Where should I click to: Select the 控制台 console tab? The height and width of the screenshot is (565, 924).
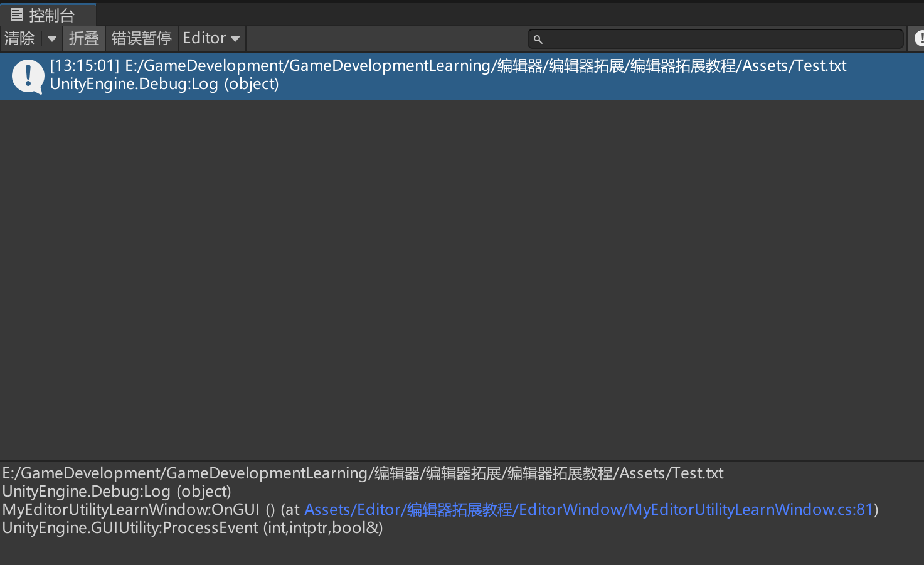[x=51, y=15]
